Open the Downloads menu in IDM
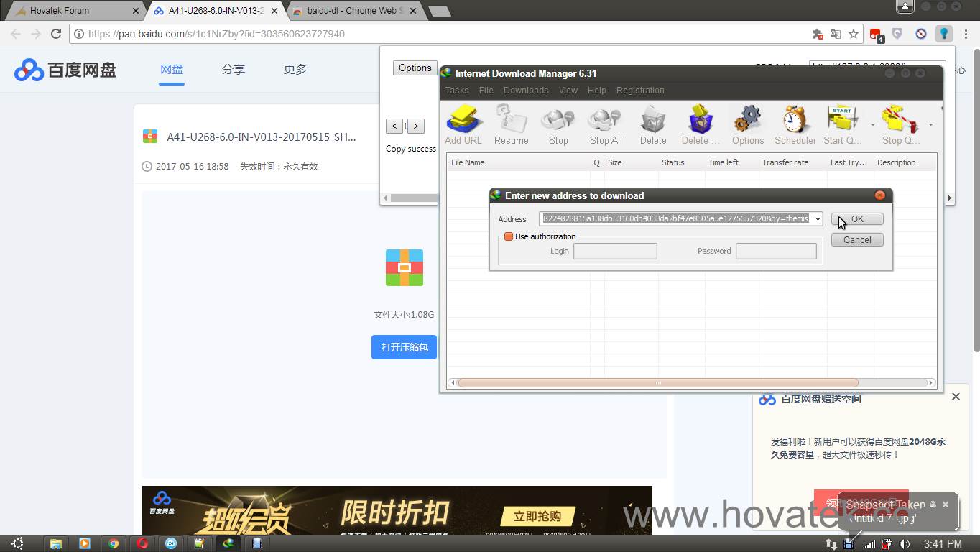Viewport: 980px width, 552px height. pos(525,90)
